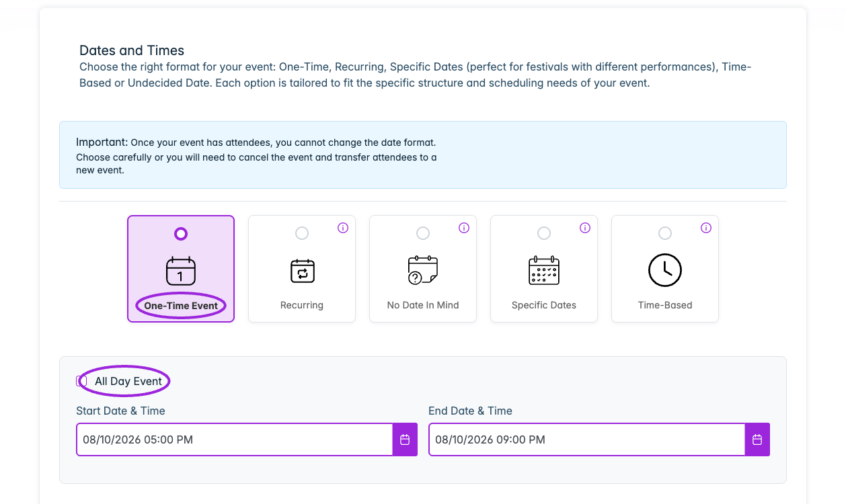Click the Recurring calendar loop icon
Image resolution: width=846 pixels, height=504 pixels.
coord(302,271)
